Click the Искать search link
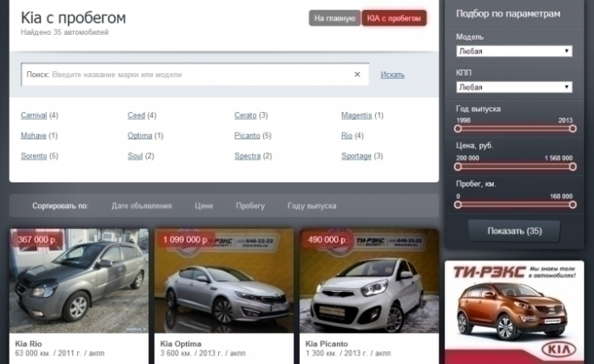The image size is (594, 364). tap(392, 75)
